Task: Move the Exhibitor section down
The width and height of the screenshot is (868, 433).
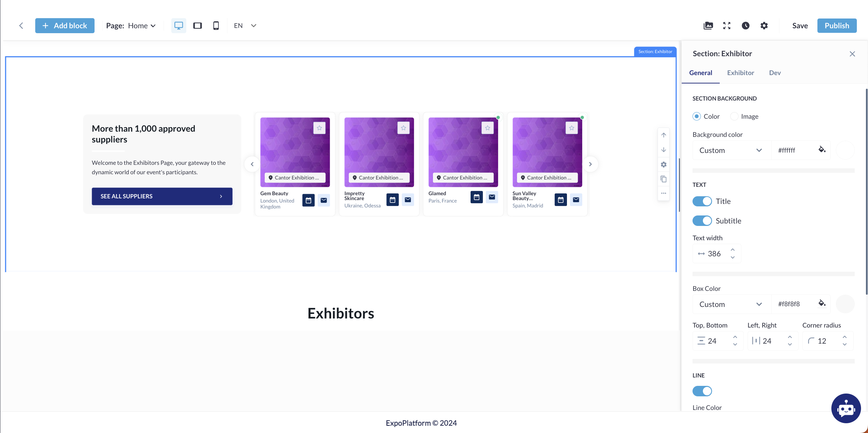Action: (664, 150)
